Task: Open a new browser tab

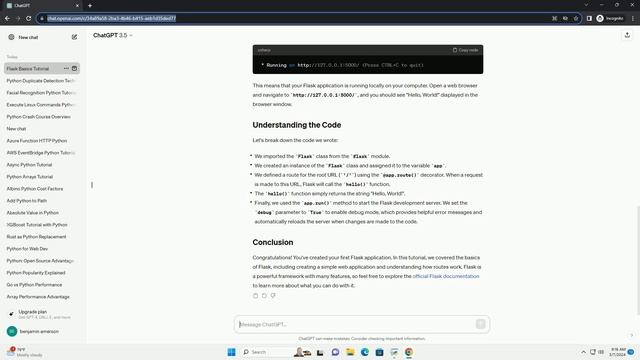Action: (90, 6)
